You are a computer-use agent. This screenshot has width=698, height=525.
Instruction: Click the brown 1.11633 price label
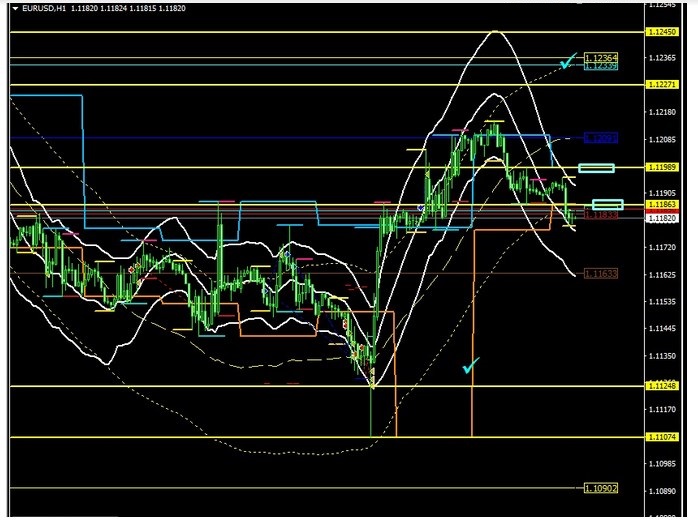600,273
